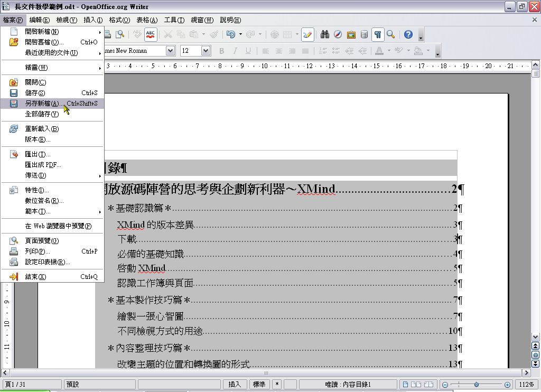Click the Highlighting color icon
This screenshot has width=541, height=392.
click(x=398, y=51)
